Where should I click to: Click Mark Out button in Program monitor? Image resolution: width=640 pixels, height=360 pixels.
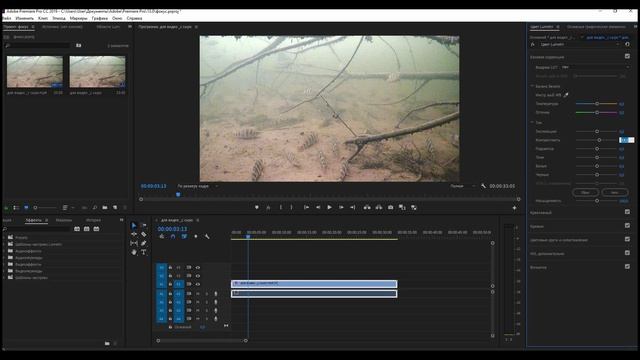click(291, 207)
